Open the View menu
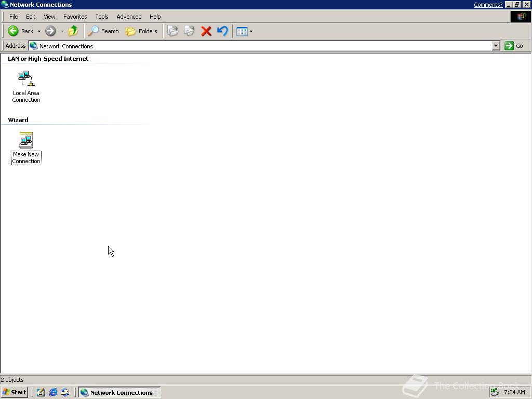The height and width of the screenshot is (399, 532). pyautogui.click(x=49, y=17)
